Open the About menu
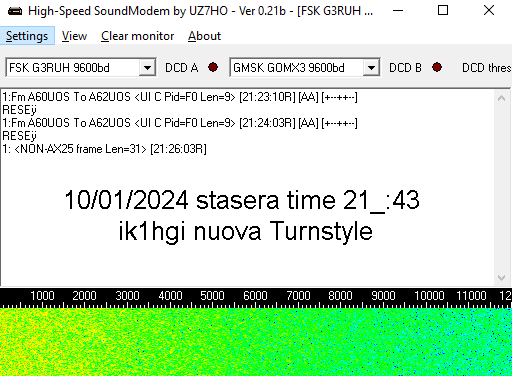 204,36
